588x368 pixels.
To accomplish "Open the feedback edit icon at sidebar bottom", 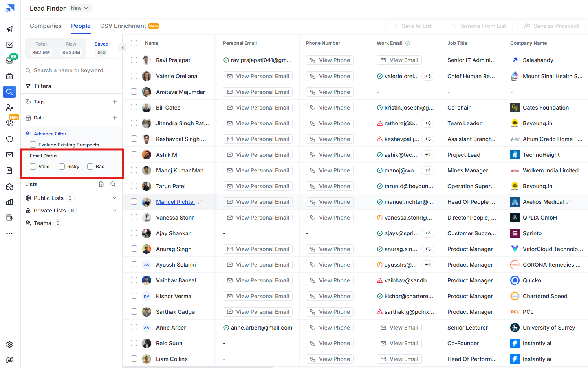I will [9, 360].
